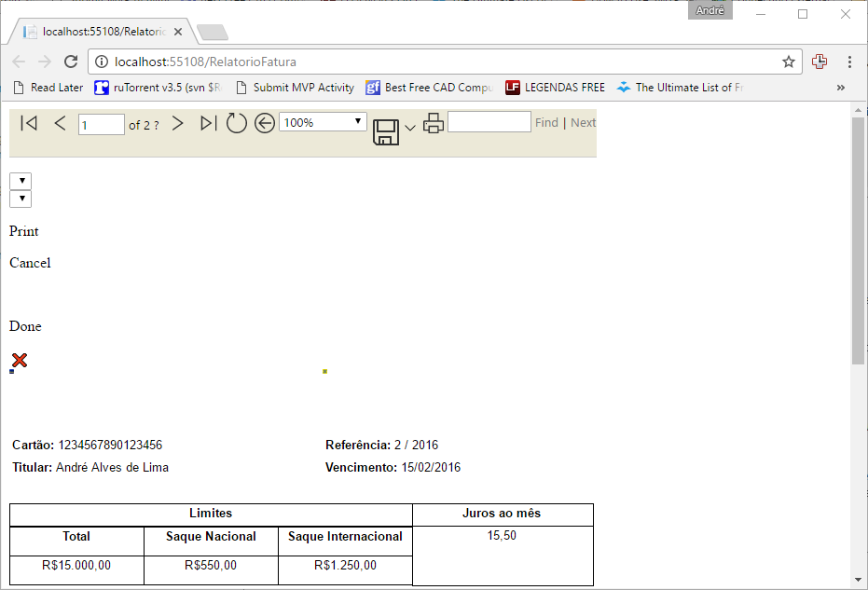Click the Cancel text link

pos(30,263)
